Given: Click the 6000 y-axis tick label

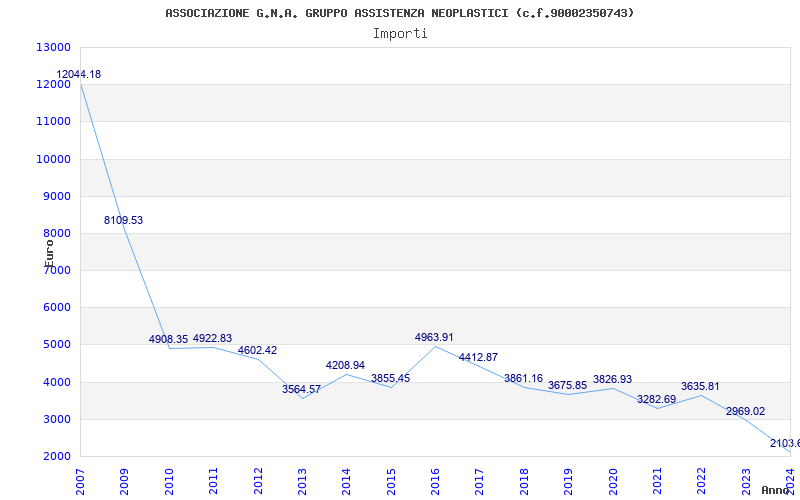Looking at the screenshot, I should [x=56, y=308].
